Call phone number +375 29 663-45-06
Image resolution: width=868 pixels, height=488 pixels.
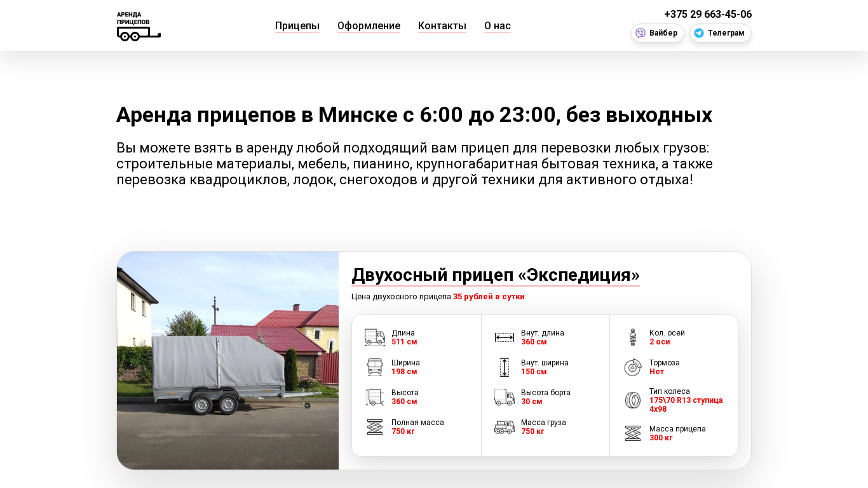(708, 14)
